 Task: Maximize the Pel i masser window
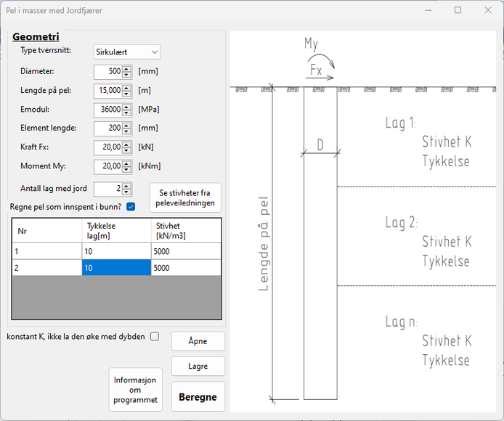tap(458, 10)
